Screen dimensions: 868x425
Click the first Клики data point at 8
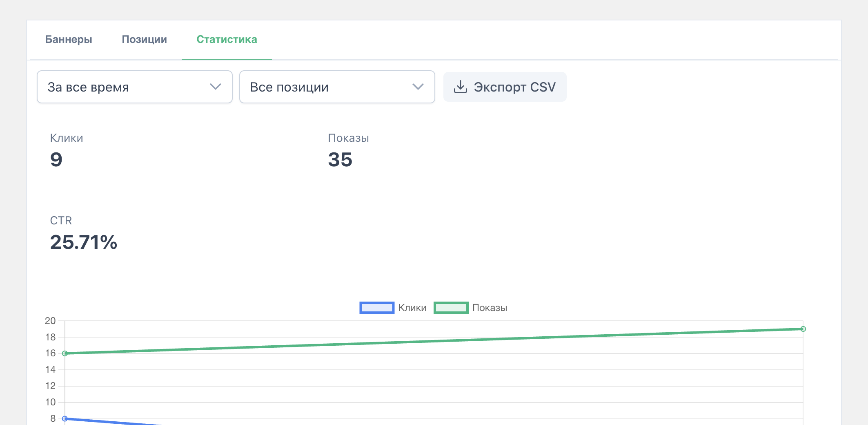tap(65, 418)
